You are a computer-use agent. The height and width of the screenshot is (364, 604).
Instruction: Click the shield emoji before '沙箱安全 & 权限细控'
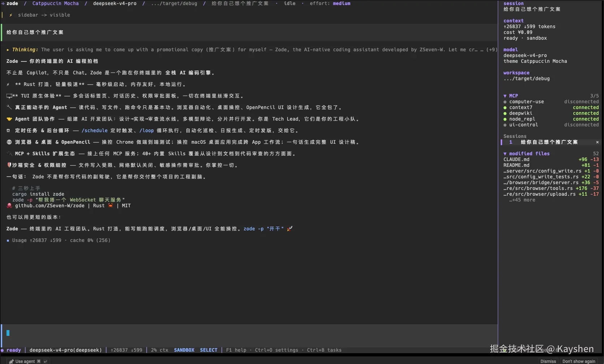point(9,165)
